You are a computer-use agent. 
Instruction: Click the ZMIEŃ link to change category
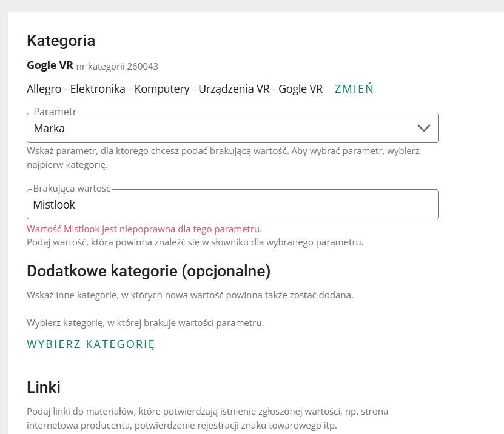pyautogui.click(x=354, y=89)
